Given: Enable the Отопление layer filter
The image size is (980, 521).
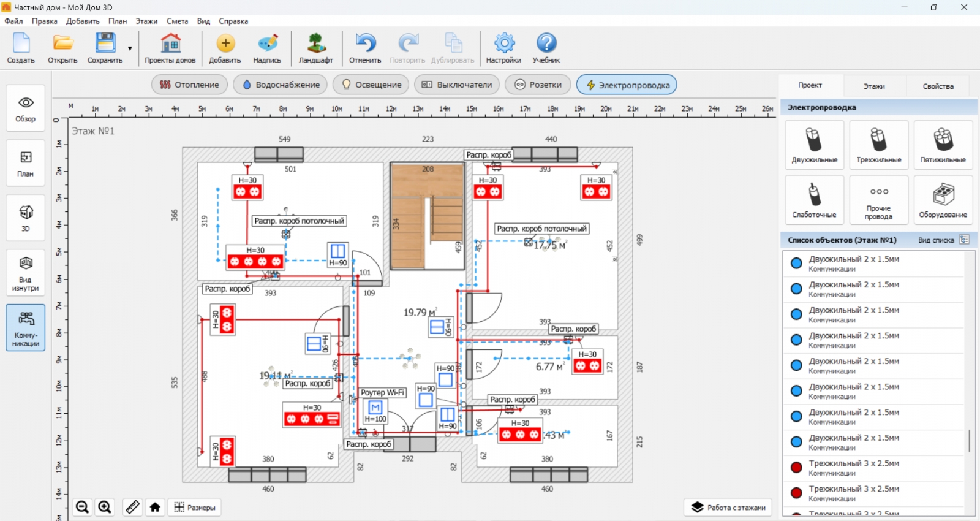Looking at the screenshot, I should click(189, 85).
